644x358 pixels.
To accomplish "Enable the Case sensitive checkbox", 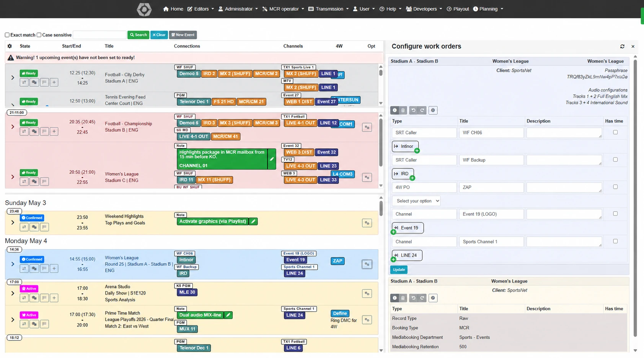I will point(39,35).
